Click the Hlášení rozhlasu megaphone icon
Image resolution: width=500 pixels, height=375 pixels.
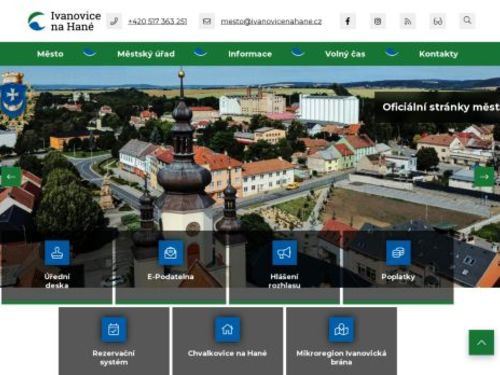click(x=284, y=253)
